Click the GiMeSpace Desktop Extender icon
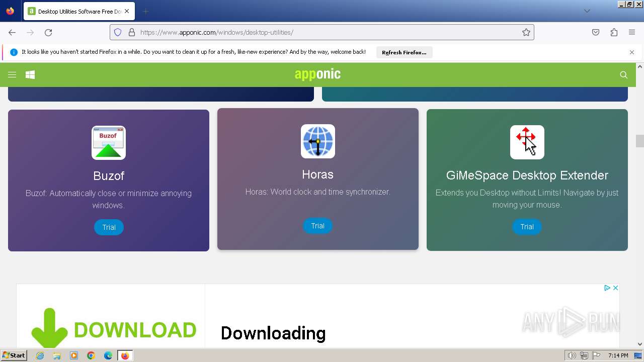Image resolution: width=644 pixels, height=362 pixels. pyautogui.click(x=527, y=142)
